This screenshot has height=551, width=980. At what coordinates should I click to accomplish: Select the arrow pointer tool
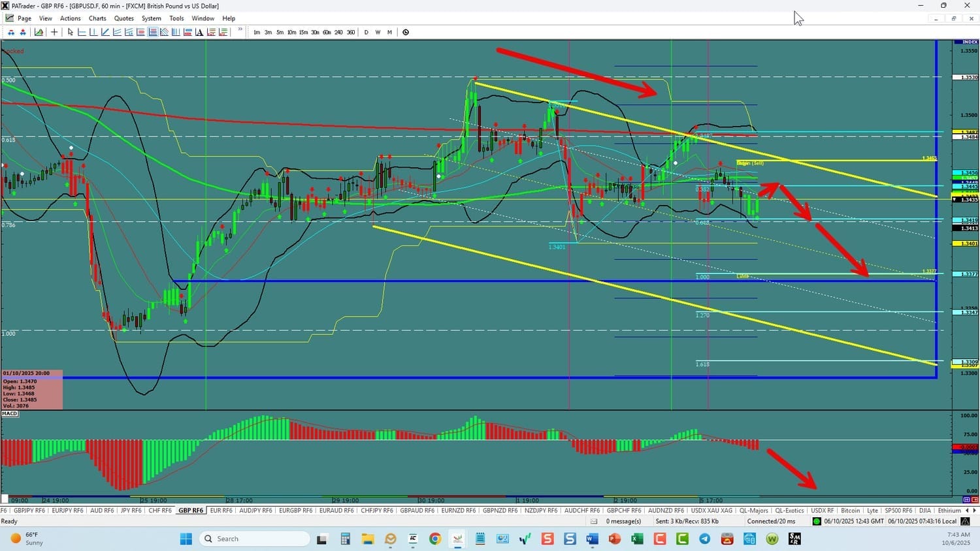(x=70, y=32)
